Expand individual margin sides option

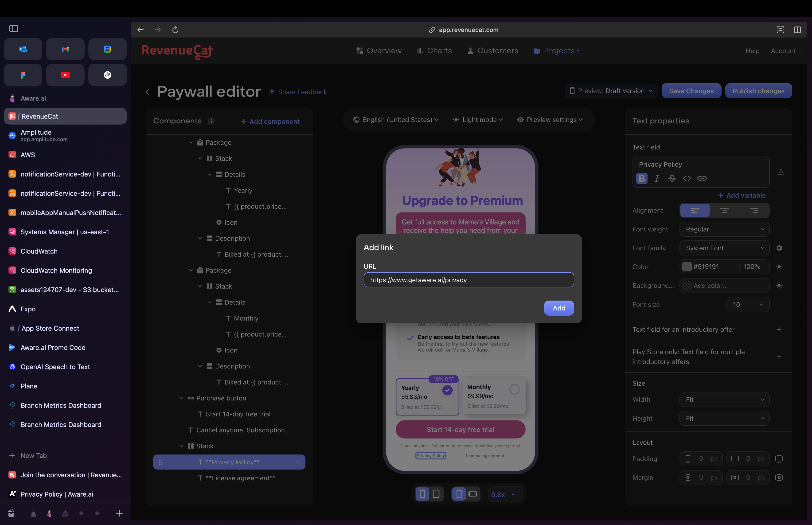(x=779, y=477)
